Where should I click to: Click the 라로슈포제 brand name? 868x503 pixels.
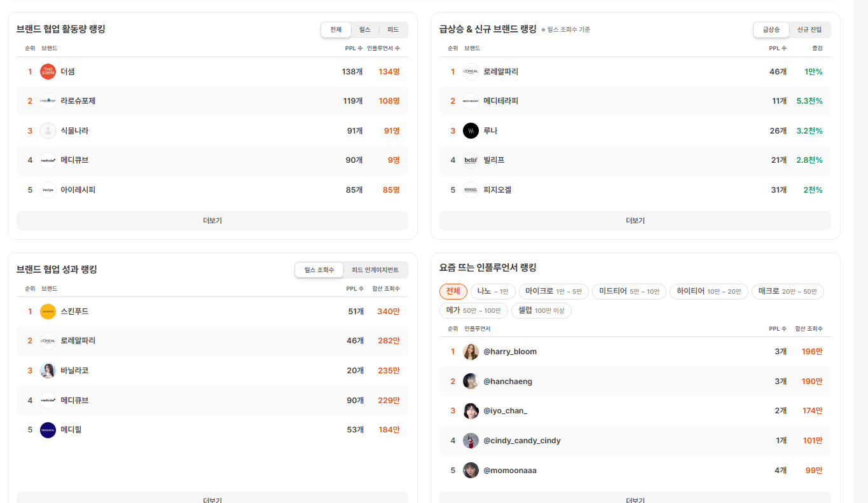tap(78, 101)
